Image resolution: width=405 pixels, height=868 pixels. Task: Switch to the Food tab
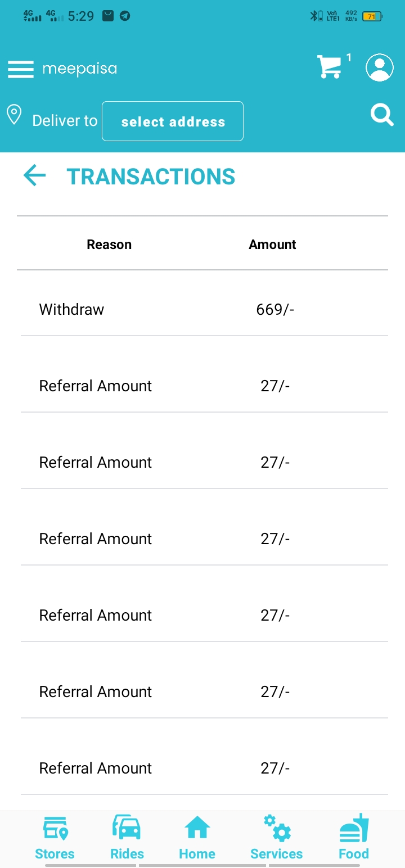pyautogui.click(x=354, y=838)
